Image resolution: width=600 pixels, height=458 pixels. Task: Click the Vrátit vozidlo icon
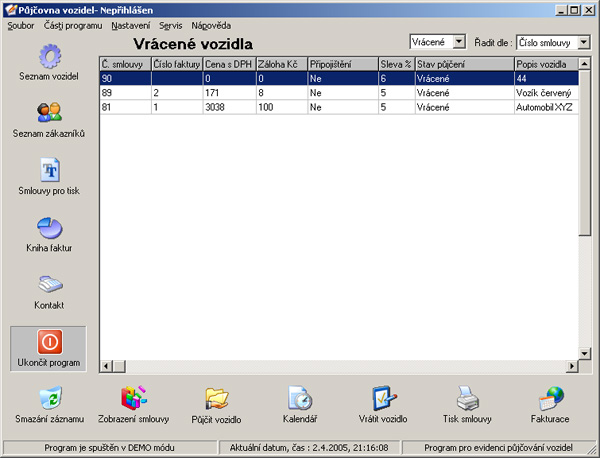point(384,399)
